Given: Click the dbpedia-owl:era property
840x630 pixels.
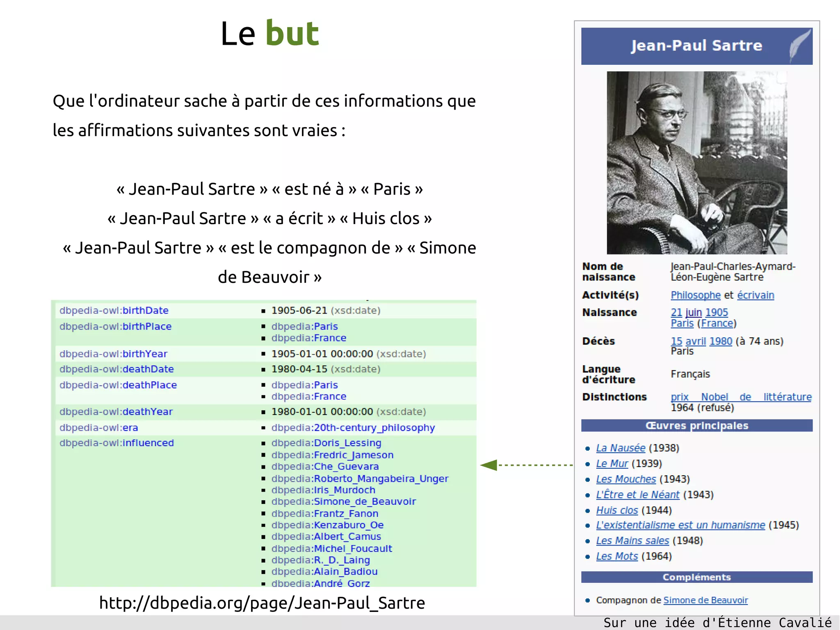Looking at the screenshot, I should [98, 428].
